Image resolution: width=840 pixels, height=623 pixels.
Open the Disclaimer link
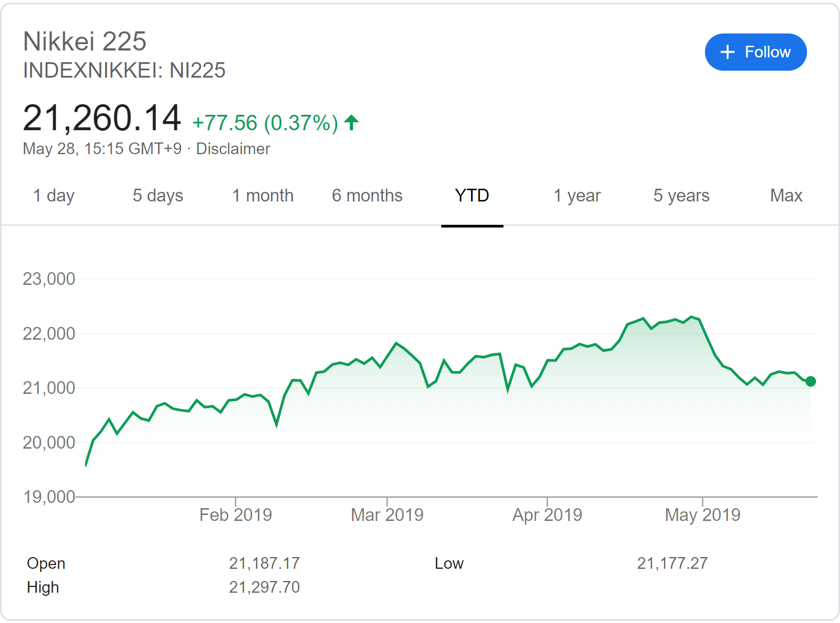(x=233, y=149)
